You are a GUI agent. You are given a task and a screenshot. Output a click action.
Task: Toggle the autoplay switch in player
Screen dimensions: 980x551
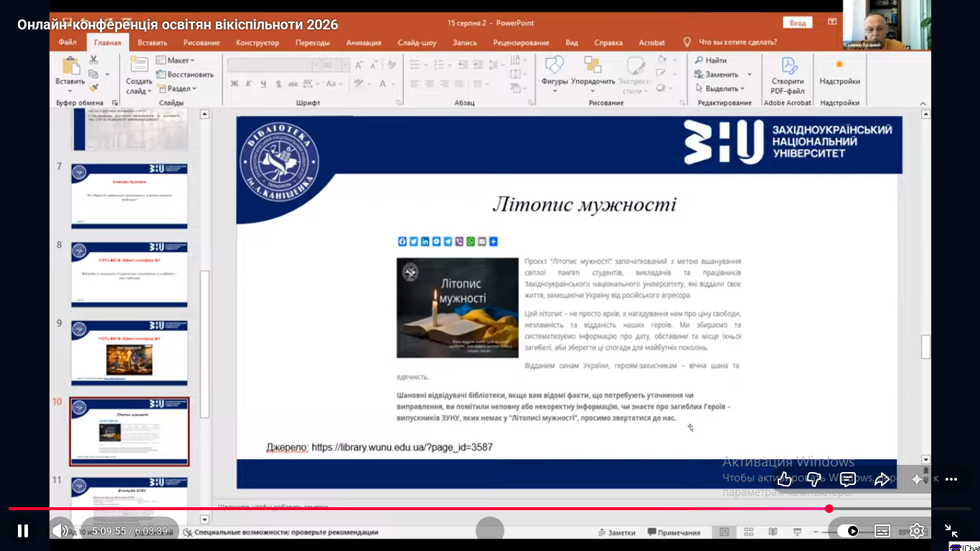pyautogui.click(x=847, y=531)
